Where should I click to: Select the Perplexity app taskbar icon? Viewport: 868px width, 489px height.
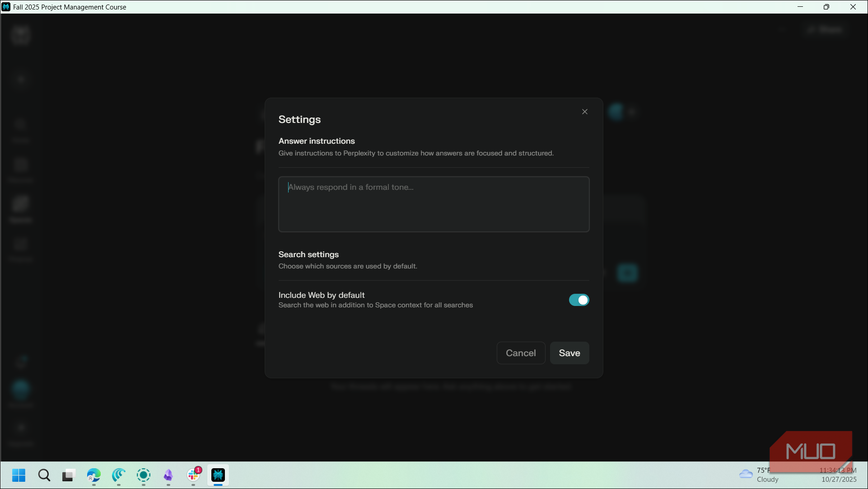tap(218, 475)
